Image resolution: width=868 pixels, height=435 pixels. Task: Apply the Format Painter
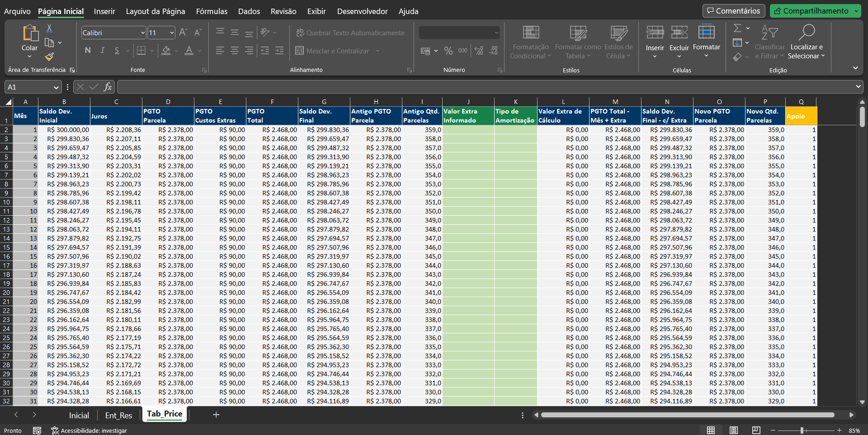pyautogui.click(x=49, y=57)
